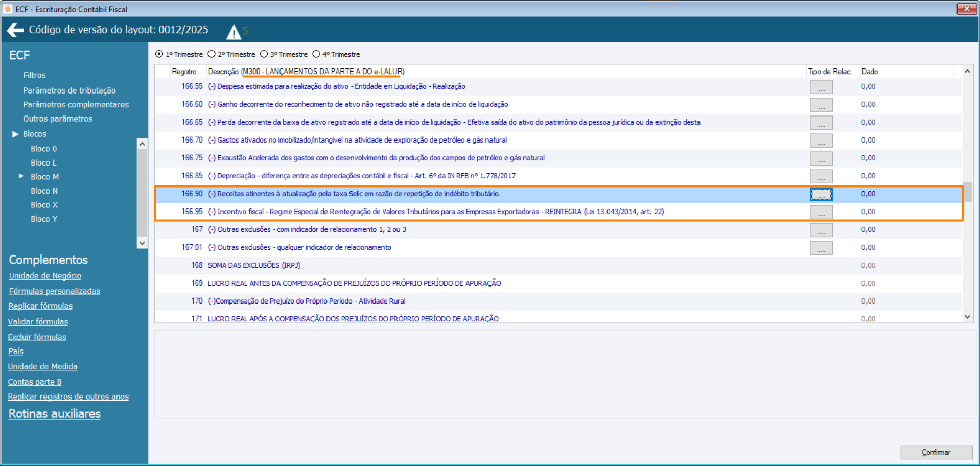Image resolution: width=980 pixels, height=466 pixels.
Task: Open the warning triangle alert icon
Action: coord(234,32)
